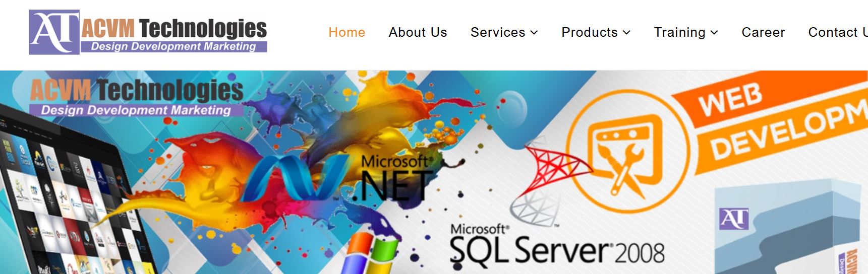
Task: Expand the Services dropdown chevron
Action: click(534, 33)
